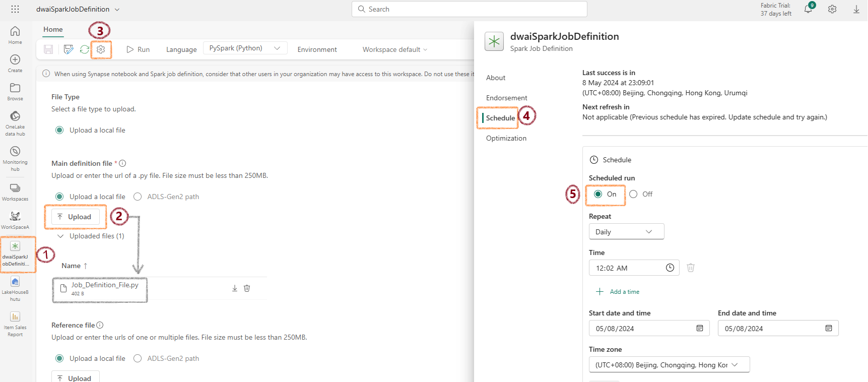This screenshot has width=868, height=382.
Task: Click the download icon in header
Action: click(x=856, y=9)
